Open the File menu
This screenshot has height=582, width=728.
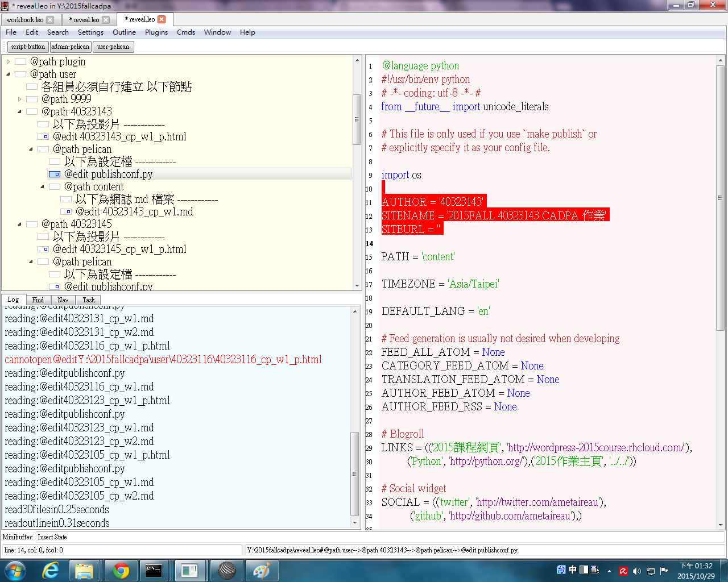tap(11, 32)
